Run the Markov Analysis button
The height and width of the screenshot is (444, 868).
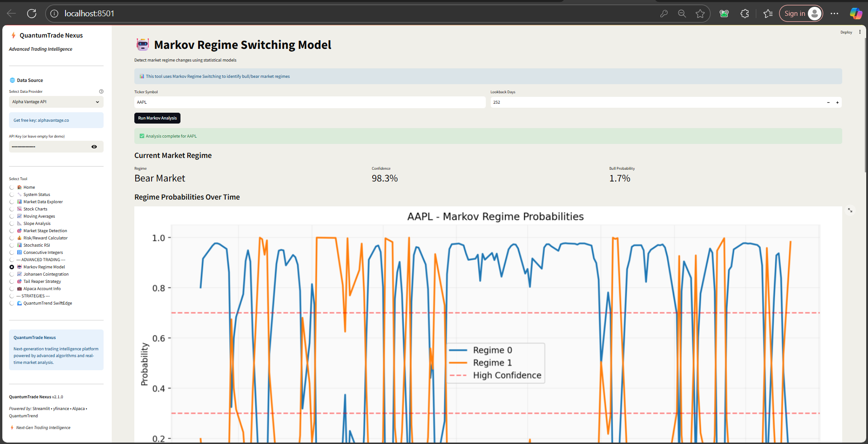157,118
